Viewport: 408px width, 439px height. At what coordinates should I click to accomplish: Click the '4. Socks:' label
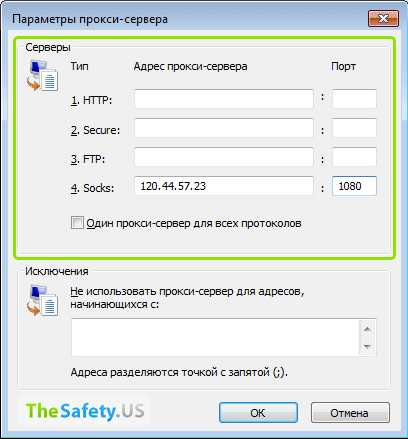[x=92, y=188]
